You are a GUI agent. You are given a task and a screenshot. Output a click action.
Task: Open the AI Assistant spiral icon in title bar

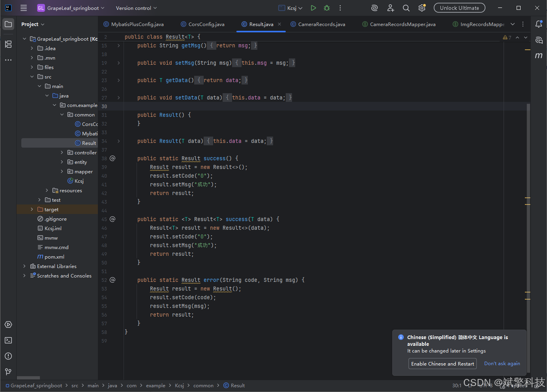[x=375, y=8]
